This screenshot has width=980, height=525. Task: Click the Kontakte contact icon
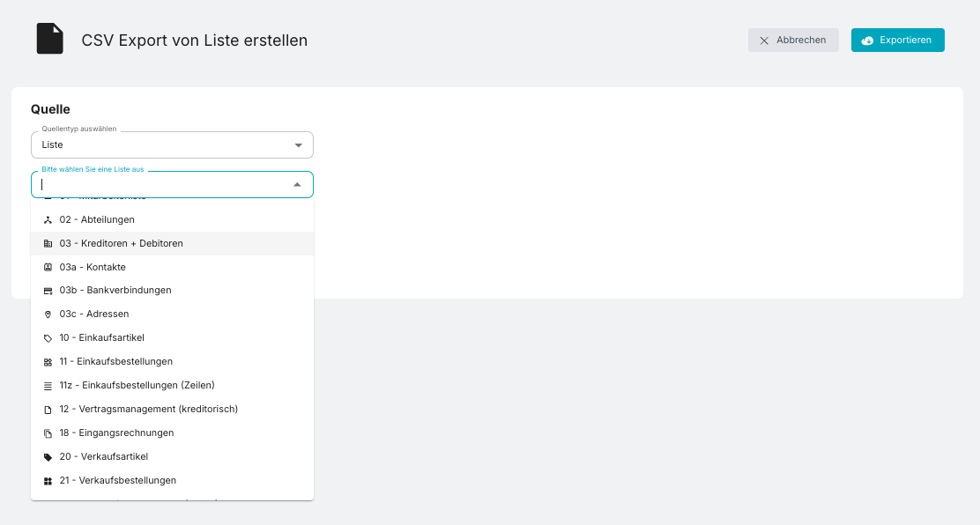48,267
